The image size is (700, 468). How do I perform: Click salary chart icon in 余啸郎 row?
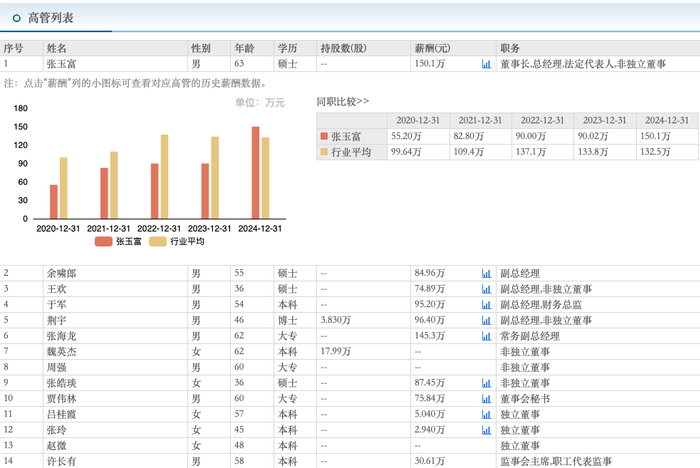[486, 273]
